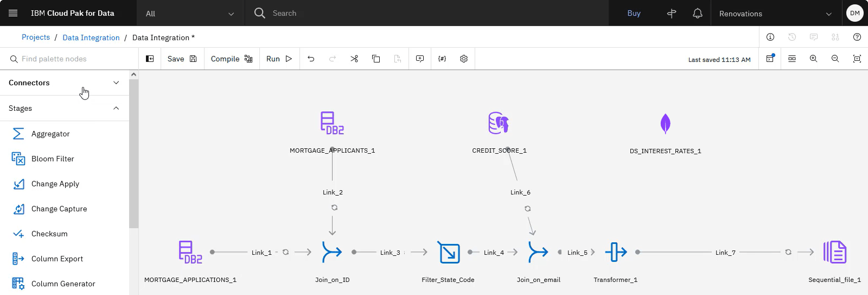This screenshot has width=868, height=295.
Task: Select the Link_2 label
Action: (333, 192)
